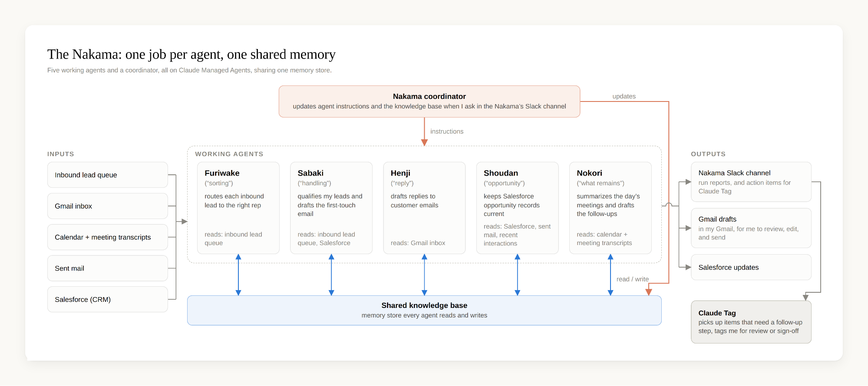868x386 pixels.
Task: Click 'reads: inbound lead queue, Salesforce' text
Action: [x=327, y=239]
